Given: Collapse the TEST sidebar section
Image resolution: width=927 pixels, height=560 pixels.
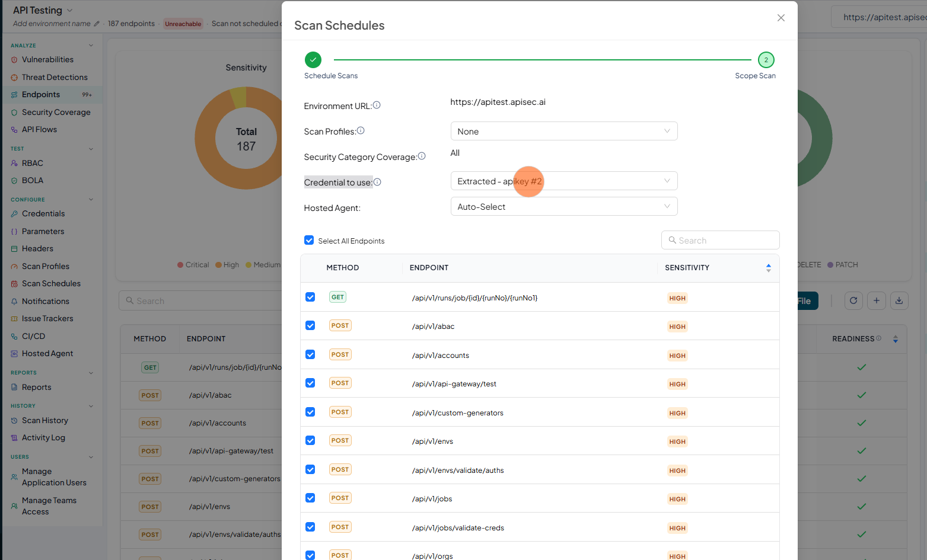Looking at the screenshot, I should (x=91, y=149).
